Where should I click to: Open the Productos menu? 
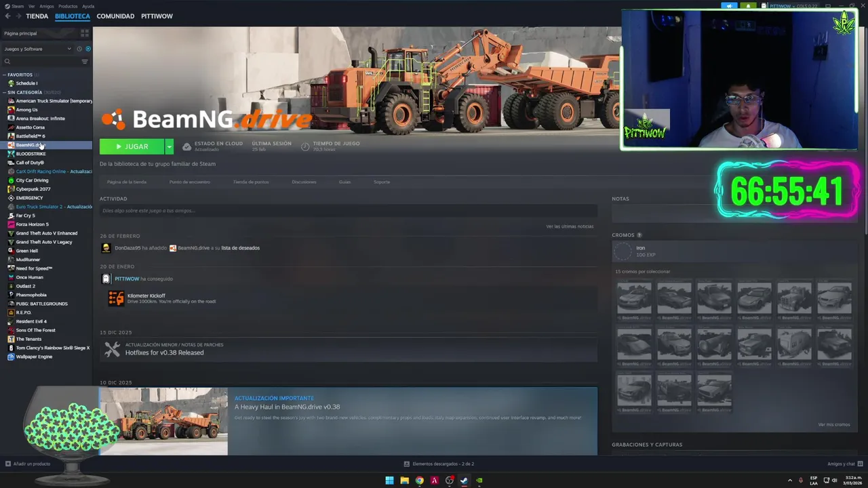click(68, 6)
